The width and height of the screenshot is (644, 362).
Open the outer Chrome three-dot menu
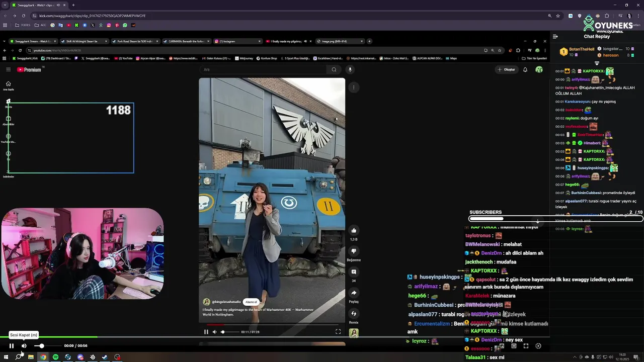point(638,16)
